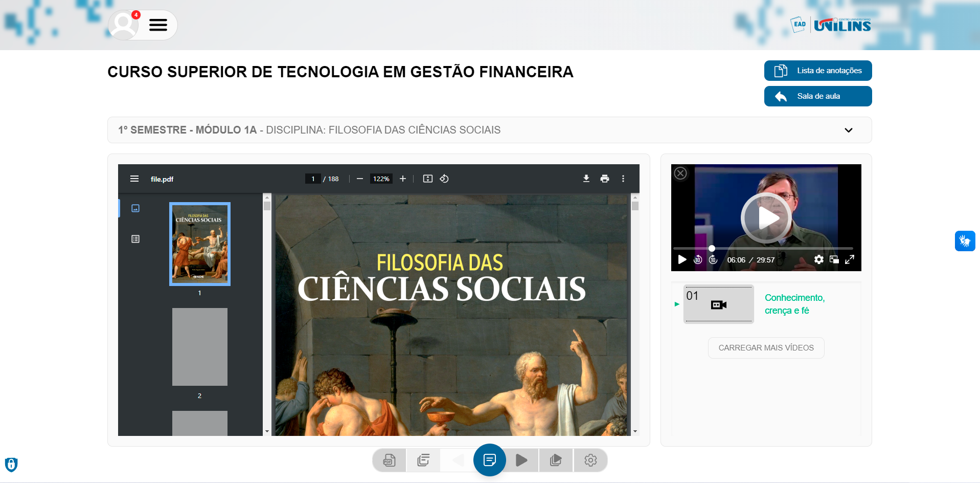Print the PDF document
980x483 pixels.
coord(605,179)
